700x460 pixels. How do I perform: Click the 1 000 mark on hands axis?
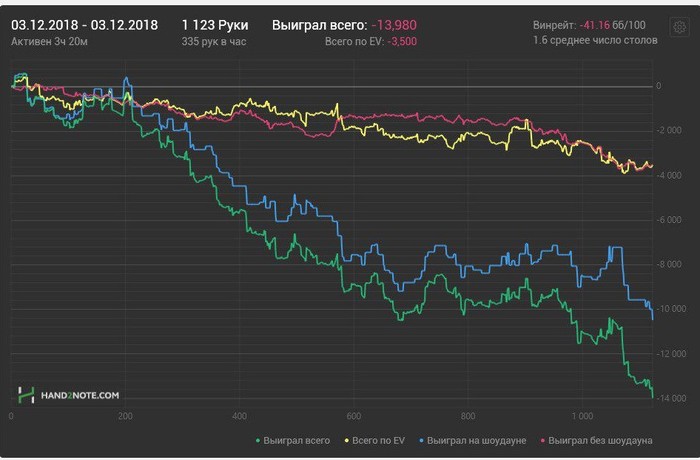[581, 415]
